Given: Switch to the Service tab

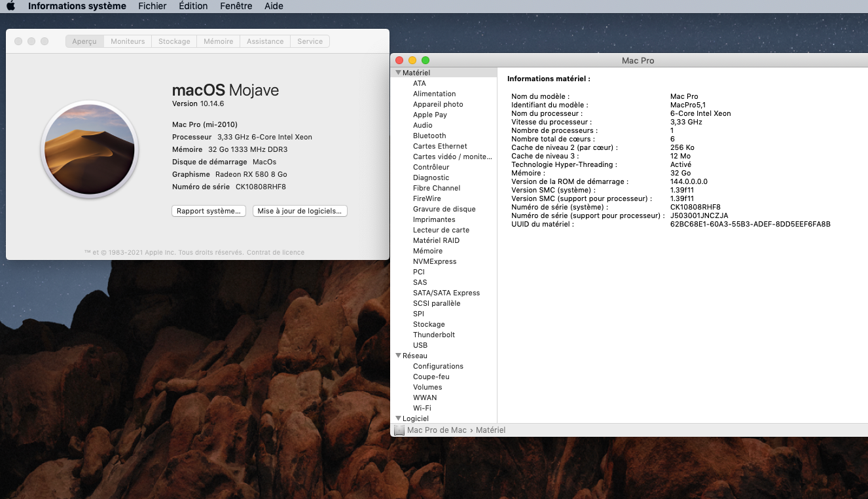Looking at the screenshot, I should (x=310, y=41).
